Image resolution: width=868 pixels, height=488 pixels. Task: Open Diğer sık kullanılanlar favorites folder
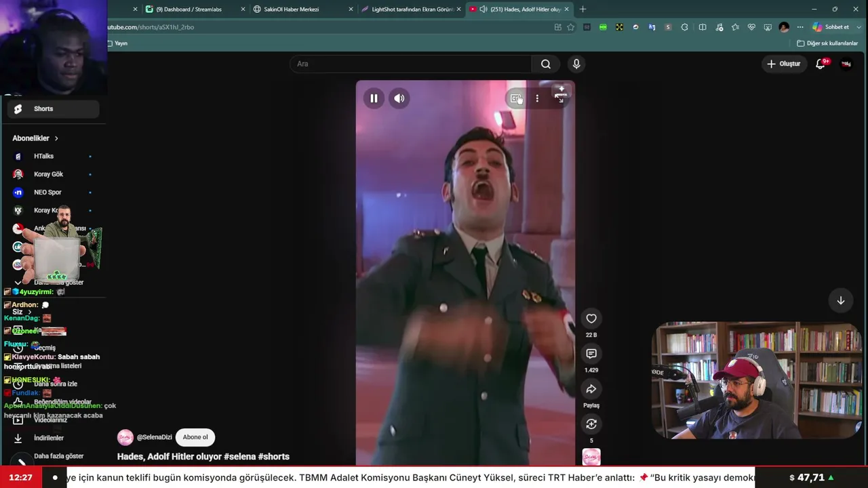827,43
